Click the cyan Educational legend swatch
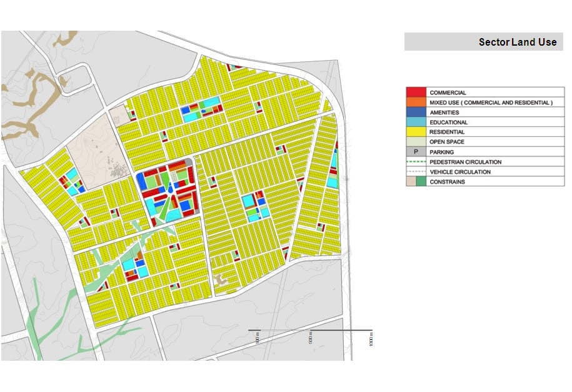Viewport: 572px width, 392px height. pyautogui.click(x=416, y=122)
